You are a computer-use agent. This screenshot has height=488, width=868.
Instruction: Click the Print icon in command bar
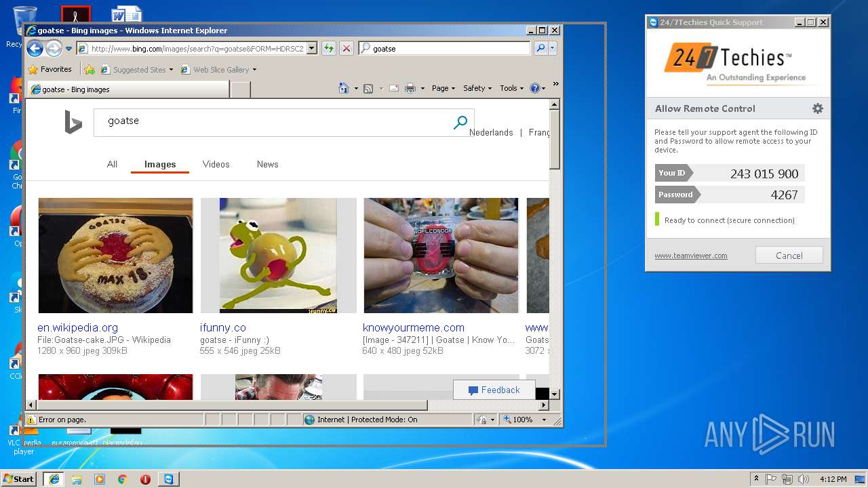tap(410, 88)
